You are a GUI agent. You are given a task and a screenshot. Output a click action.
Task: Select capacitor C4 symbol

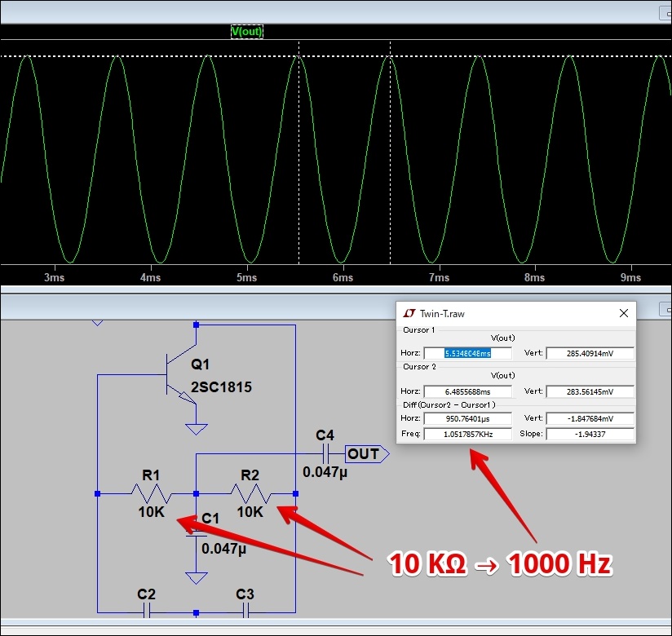click(x=325, y=454)
